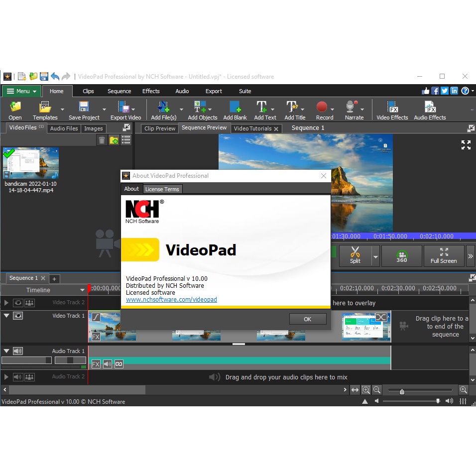Select the bandicam video file thumbnail
The width and height of the screenshot is (476, 476).
[31, 163]
